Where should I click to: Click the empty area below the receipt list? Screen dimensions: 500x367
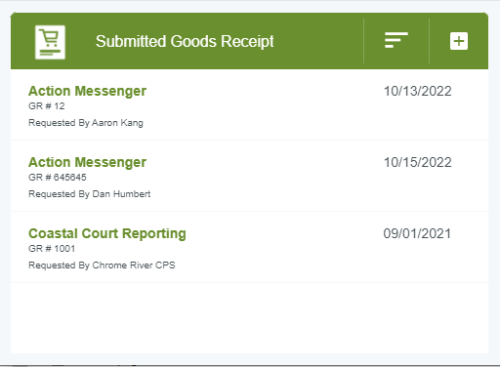(249, 318)
